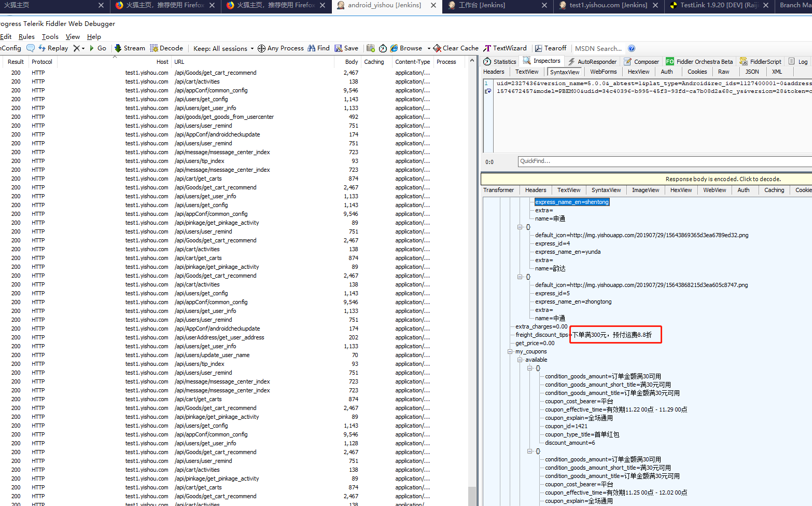Select the express_name_en=yunda tree item

568,252
